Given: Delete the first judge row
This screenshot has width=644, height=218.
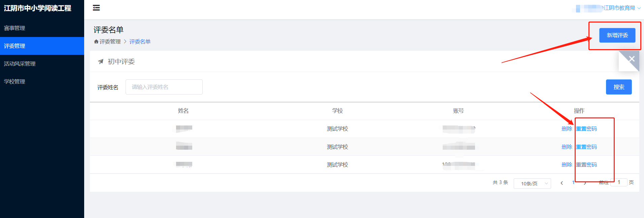Looking at the screenshot, I should pyautogui.click(x=567, y=129).
